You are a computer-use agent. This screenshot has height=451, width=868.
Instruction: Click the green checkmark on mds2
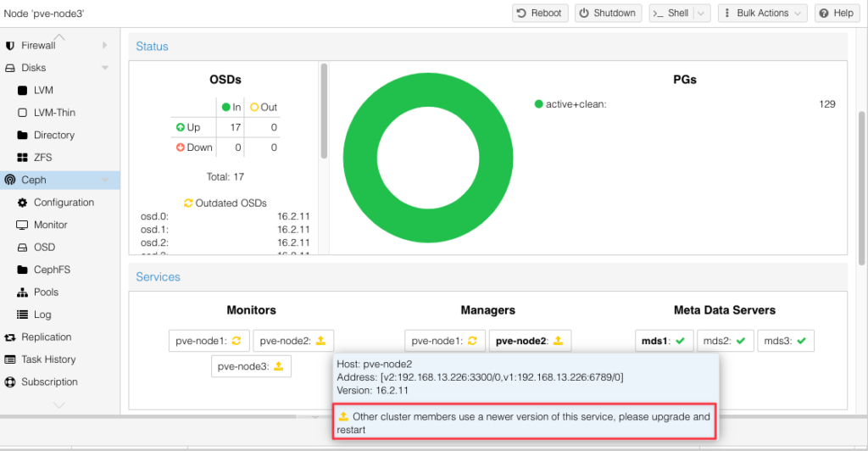pos(741,341)
